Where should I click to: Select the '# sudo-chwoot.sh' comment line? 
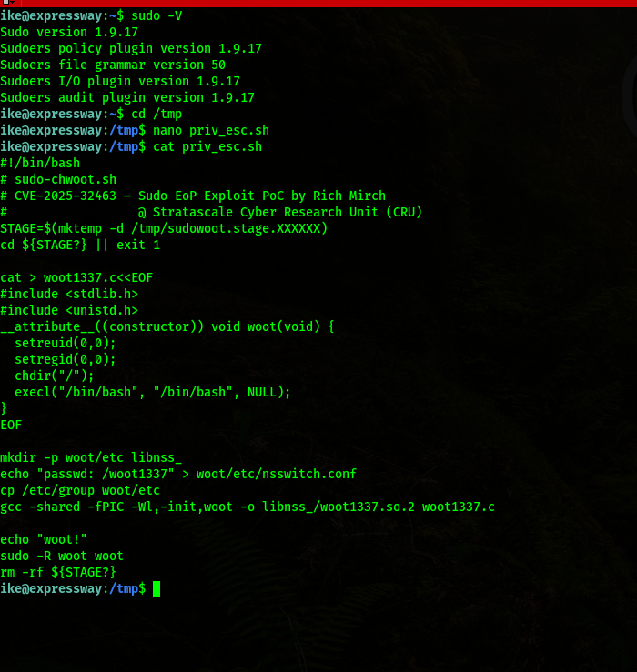coord(58,179)
